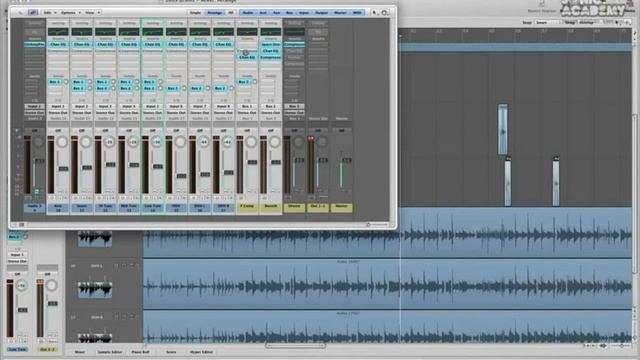The image size is (640, 360).
Task: Open the Piano Roll tab
Action: (x=140, y=352)
